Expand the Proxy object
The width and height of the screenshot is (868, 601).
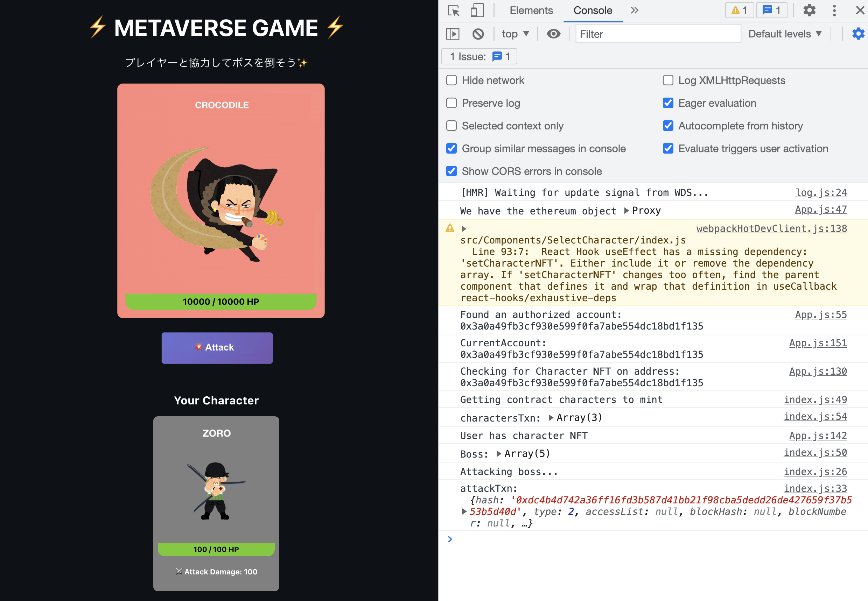626,211
